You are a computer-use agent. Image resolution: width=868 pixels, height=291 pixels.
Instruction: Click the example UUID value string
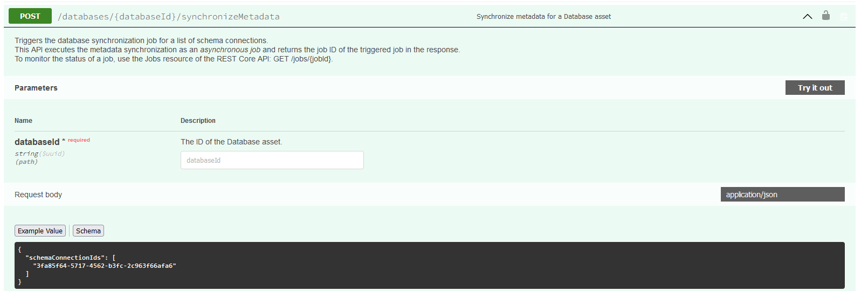105,266
